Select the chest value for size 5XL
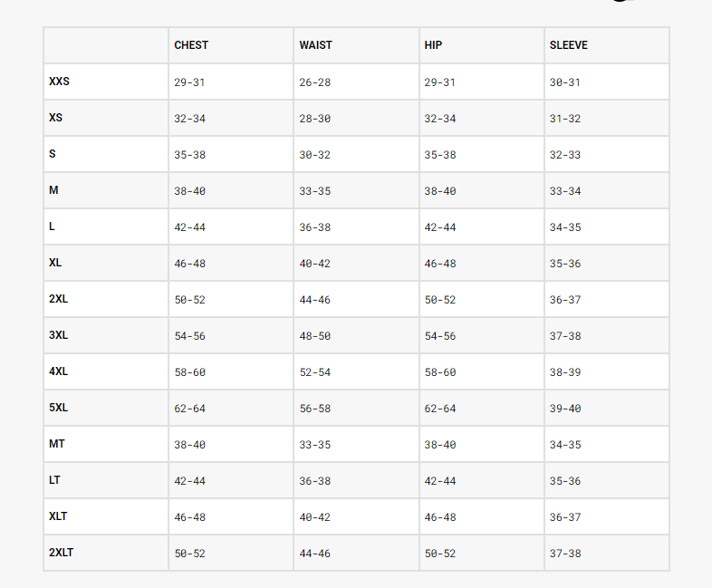Viewport: 712px width, 588px height. pyautogui.click(x=189, y=409)
